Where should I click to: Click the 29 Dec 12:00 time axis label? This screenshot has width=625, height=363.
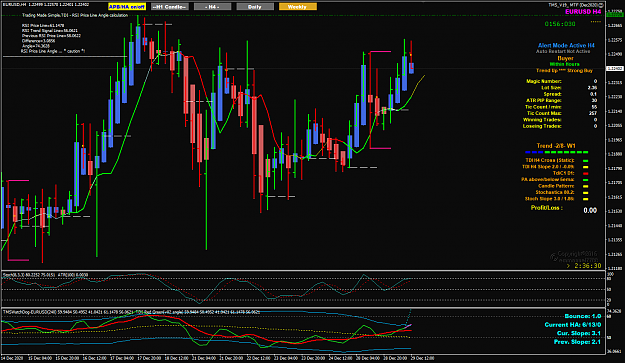tap(422, 358)
